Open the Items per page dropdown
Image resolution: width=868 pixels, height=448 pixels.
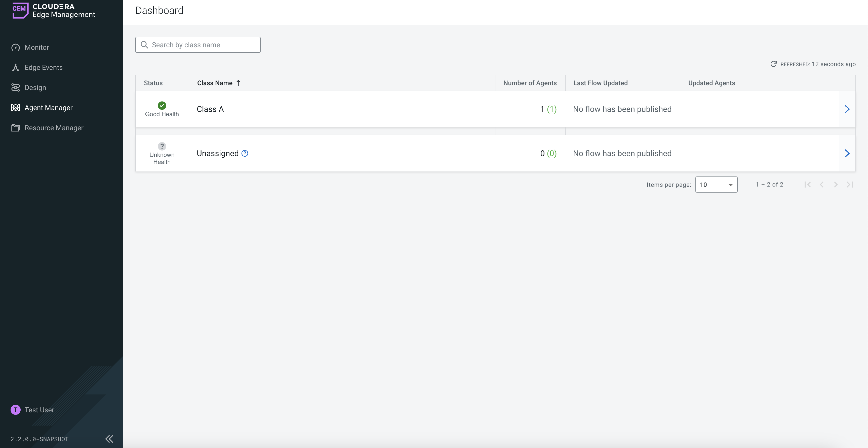click(x=716, y=185)
